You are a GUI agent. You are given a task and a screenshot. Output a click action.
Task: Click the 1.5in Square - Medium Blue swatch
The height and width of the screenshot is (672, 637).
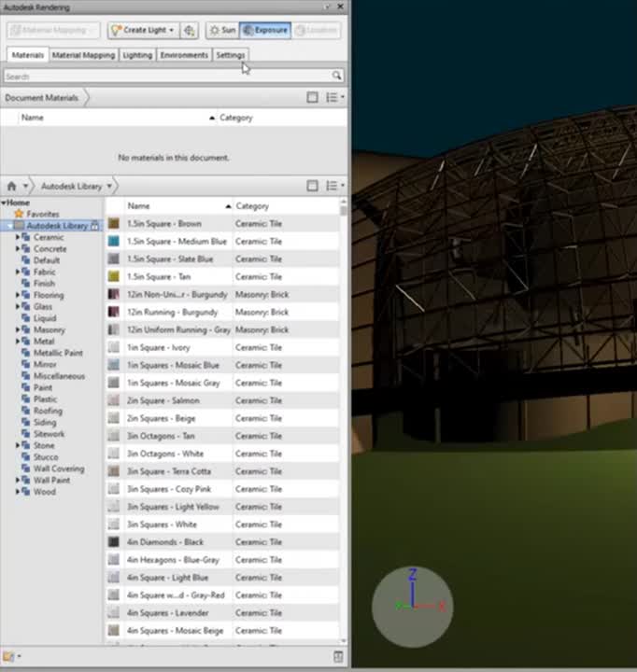click(113, 242)
